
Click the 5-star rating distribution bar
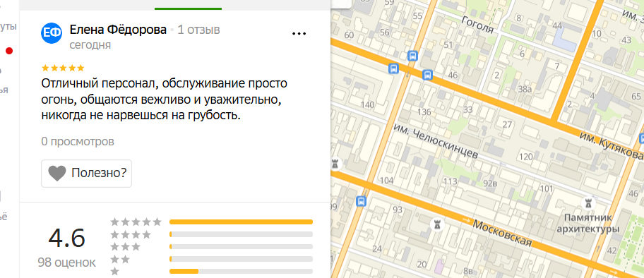(241, 222)
